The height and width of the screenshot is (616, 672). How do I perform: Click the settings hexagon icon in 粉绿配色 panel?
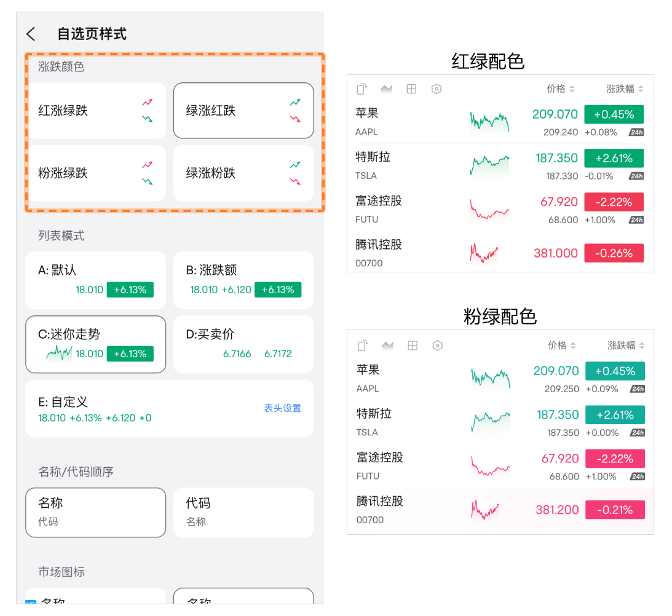(x=438, y=346)
